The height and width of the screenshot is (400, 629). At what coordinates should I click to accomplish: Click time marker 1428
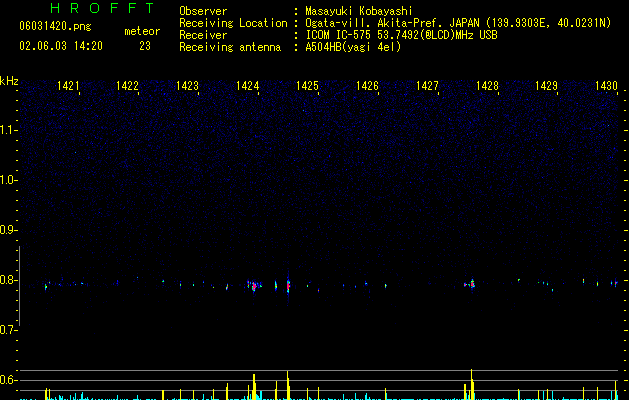click(x=487, y=86)
